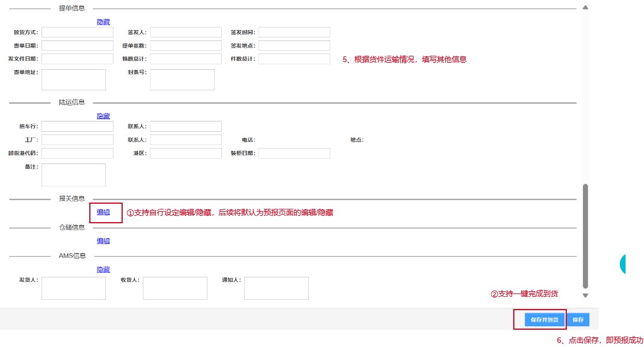Expand 报关信息 section via 编辑 link

pos(103,212)
